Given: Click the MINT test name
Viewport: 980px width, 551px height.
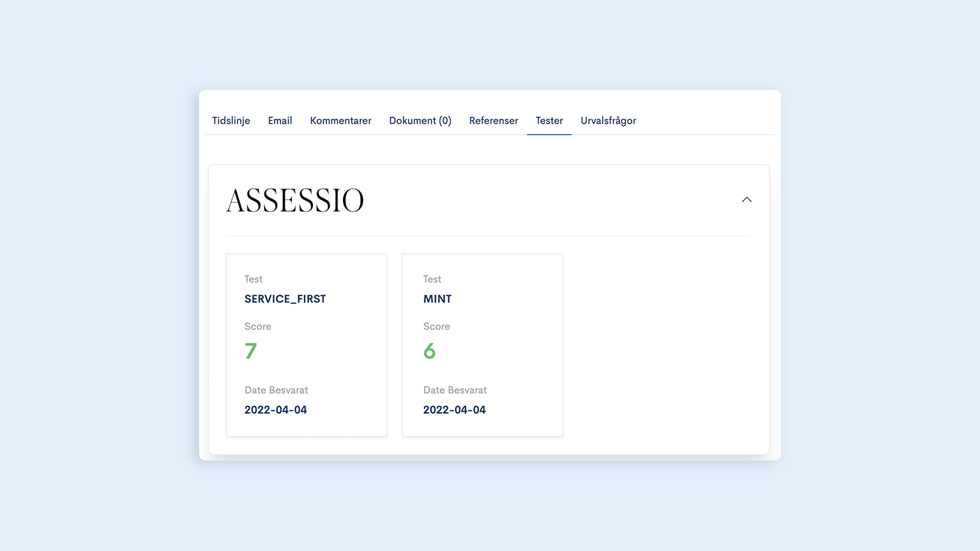Looking at the screenshot, I should coord(437,299).
